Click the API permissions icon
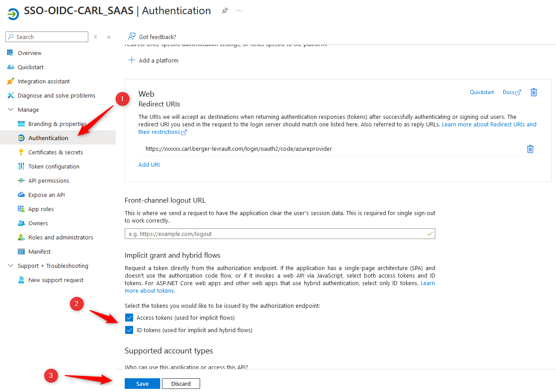 (21, 180)
